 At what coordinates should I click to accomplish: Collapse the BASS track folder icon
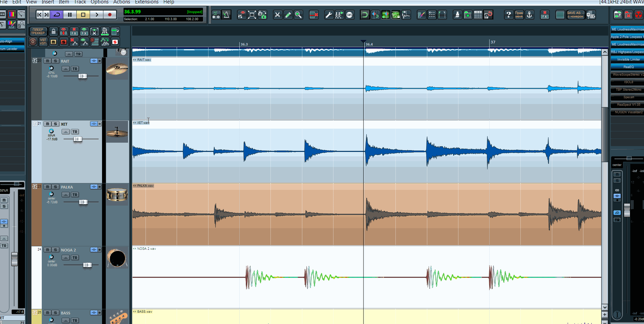click(x=35, y=312)
